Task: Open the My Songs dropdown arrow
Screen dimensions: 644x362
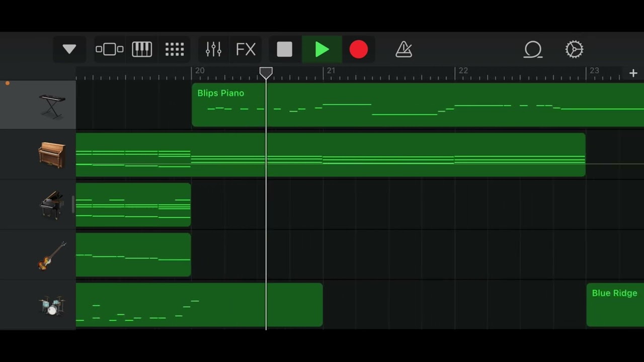Action: [69, 49]
